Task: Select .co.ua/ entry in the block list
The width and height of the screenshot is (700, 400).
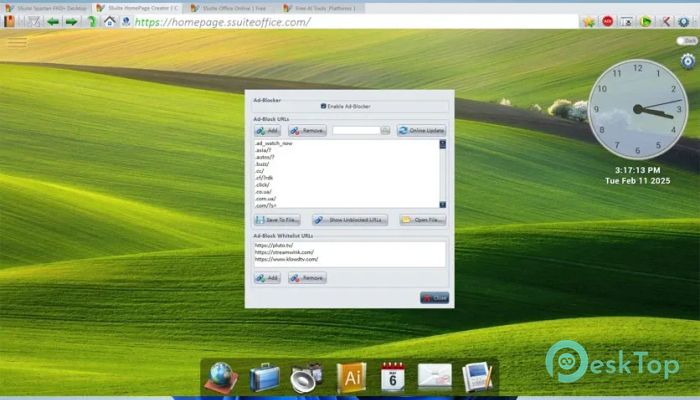Action: point(263,192)
